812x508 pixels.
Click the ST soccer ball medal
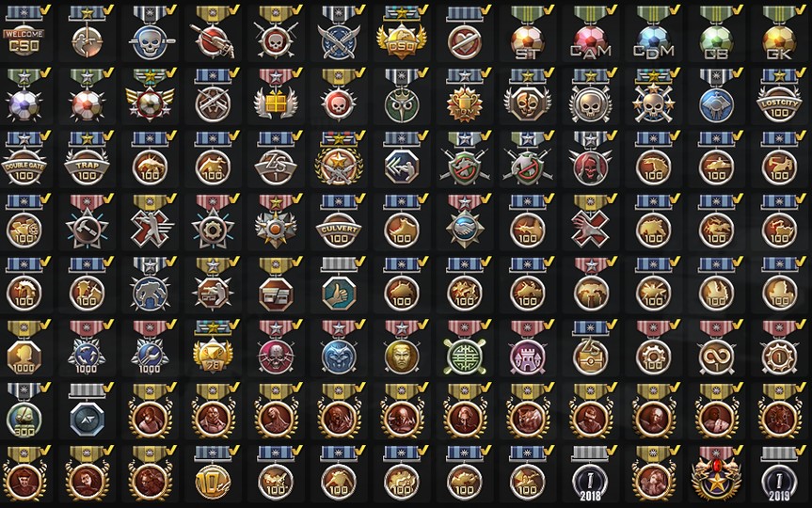pyautogui.click(x=527, y=33)
